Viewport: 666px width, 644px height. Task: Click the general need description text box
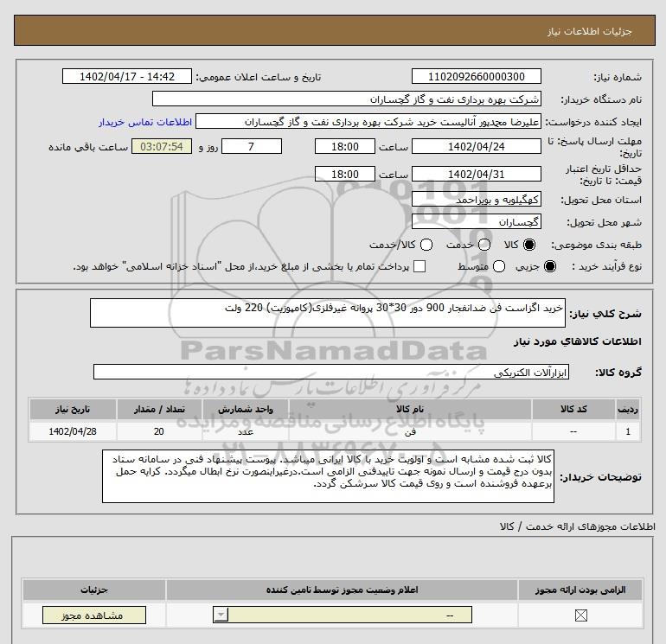point(328,313)
